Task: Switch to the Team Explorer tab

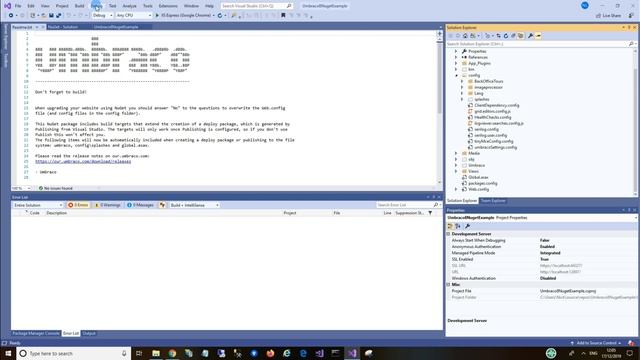Action: (x=493, y=201)
